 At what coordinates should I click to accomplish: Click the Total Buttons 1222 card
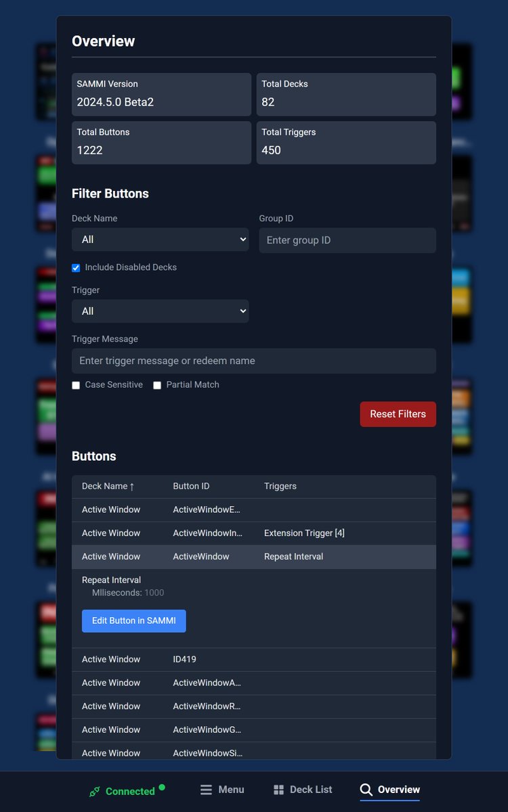(161, 142)
